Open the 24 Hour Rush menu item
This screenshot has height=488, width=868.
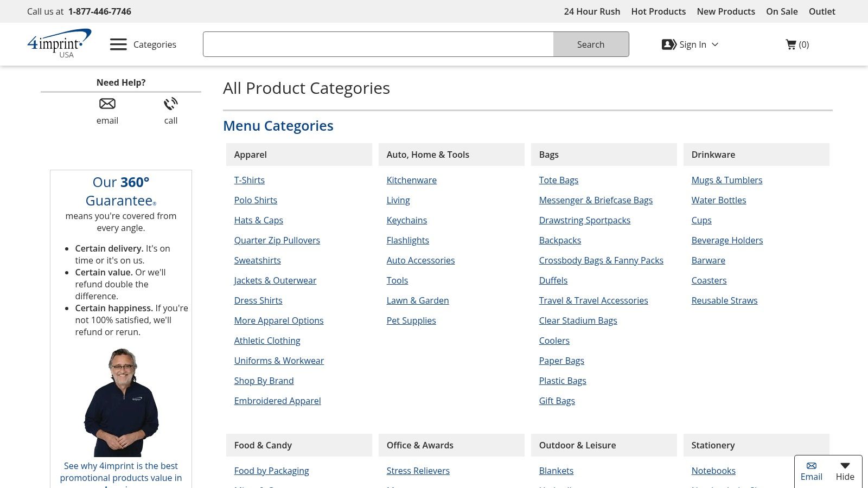click(592, 11)
